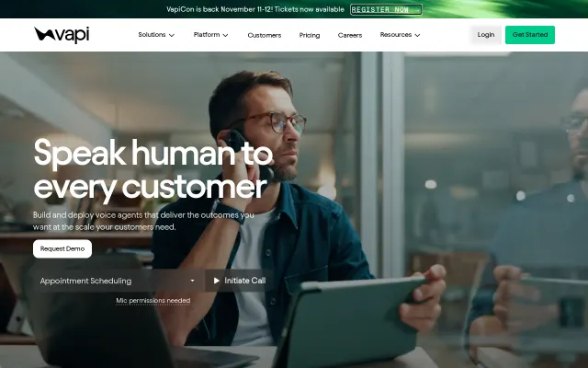Visit the Careers page
The height and width of the screenshot is (368, 588).
pyautogui.click(x=350, y=35)
